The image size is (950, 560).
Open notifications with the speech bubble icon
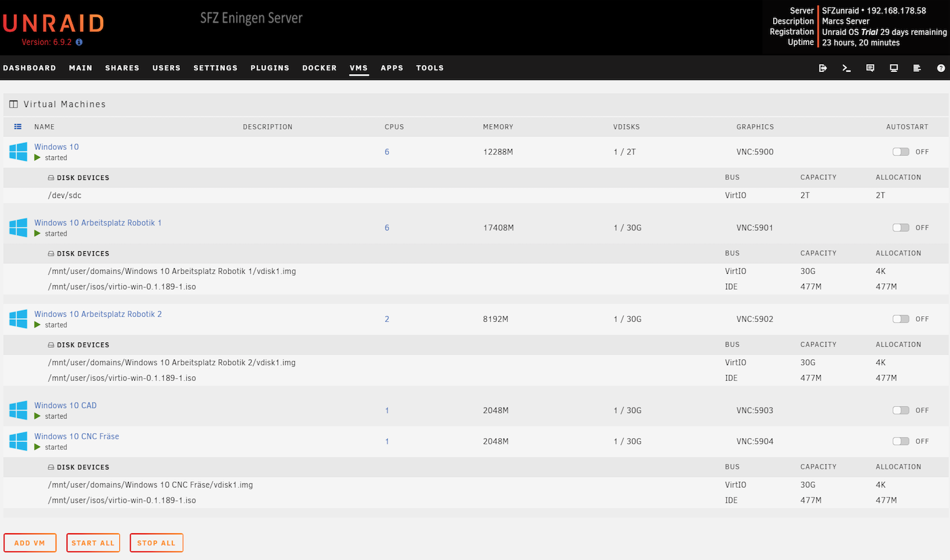point(870,68)
